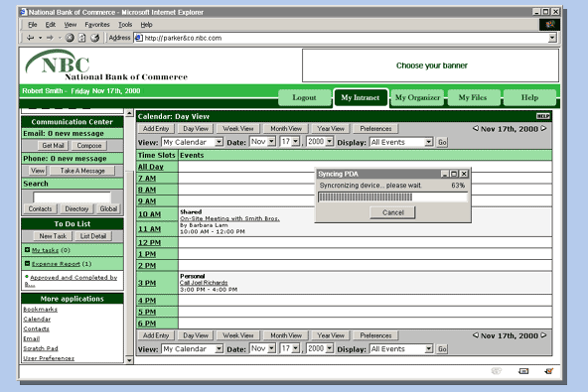
Task: Open On-Site Meeting with Smith Bros. event
Action: (229, 218)
